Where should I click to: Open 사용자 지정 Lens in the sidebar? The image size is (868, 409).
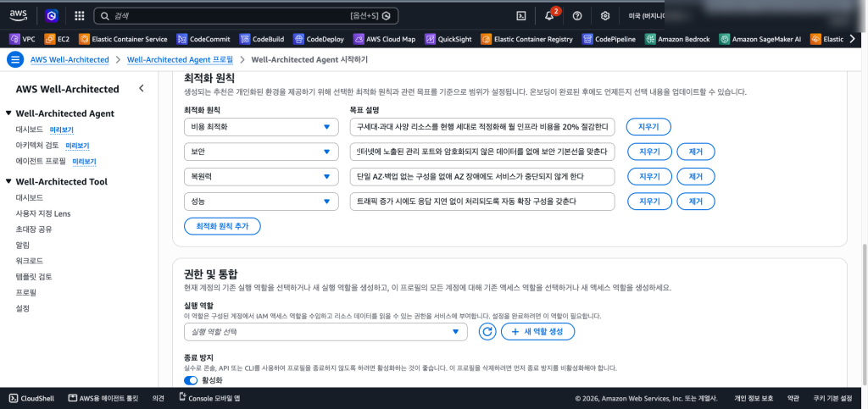[x=43, y=213]
